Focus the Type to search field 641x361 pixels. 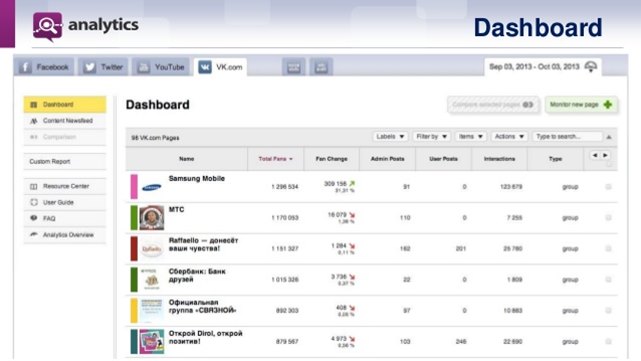click(567, 137)
